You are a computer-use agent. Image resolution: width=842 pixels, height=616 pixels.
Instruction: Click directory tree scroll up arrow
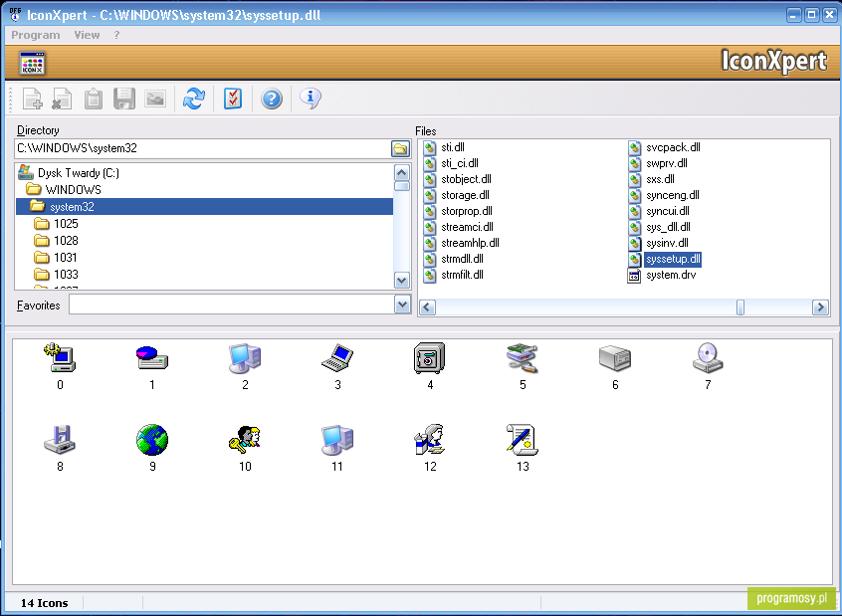point(402,172)
